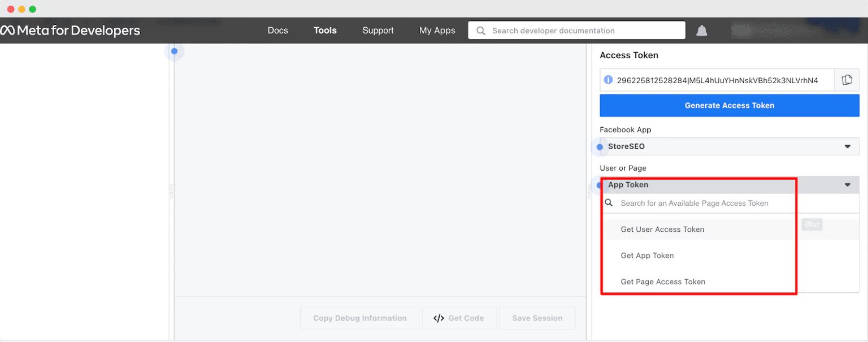Open the Support menu

[x=378, y=31]
